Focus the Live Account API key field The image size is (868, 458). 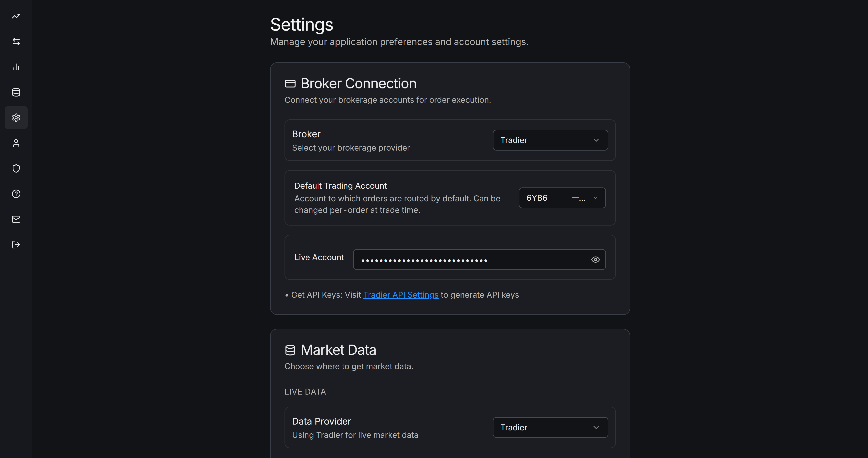click(479, 260)
